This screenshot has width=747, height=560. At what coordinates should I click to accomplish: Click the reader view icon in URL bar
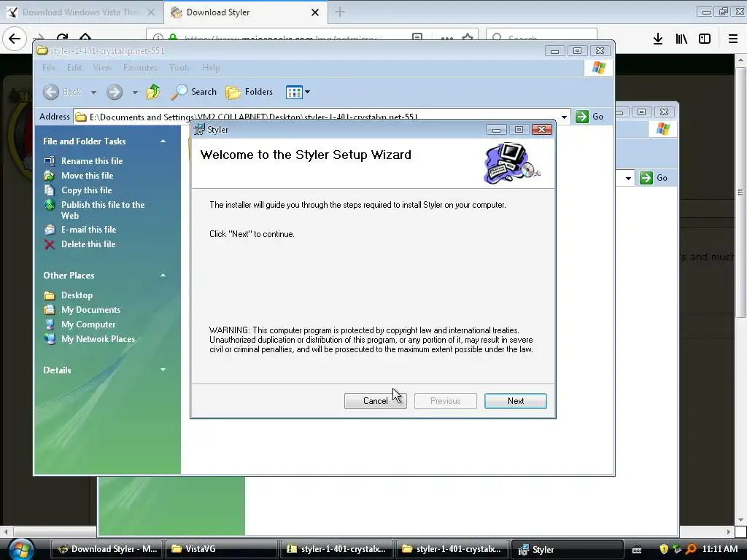click(417, 38)
